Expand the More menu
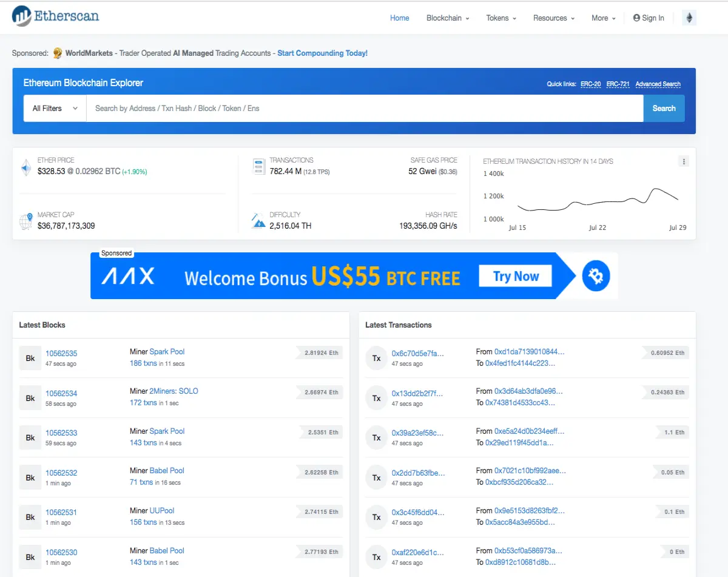The image size is (728, 577). click(x=604, y=18)
